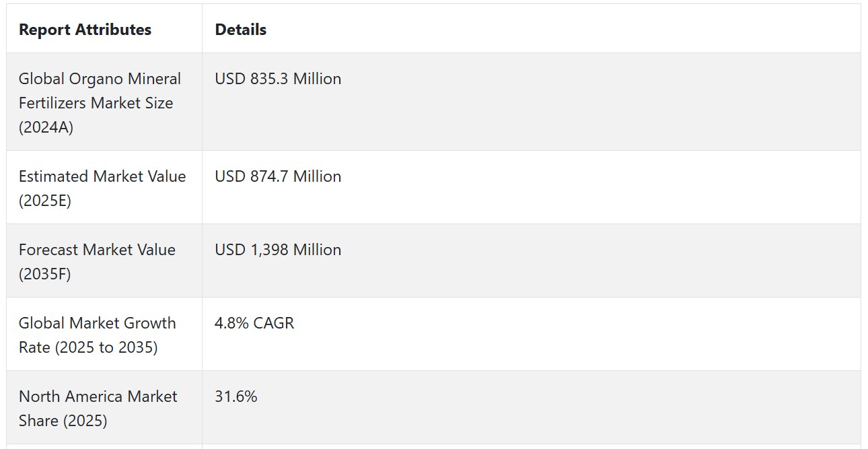Screen dimensions: 868x449
Task: Select the North America Market Share cell
Action: (104, 408)
